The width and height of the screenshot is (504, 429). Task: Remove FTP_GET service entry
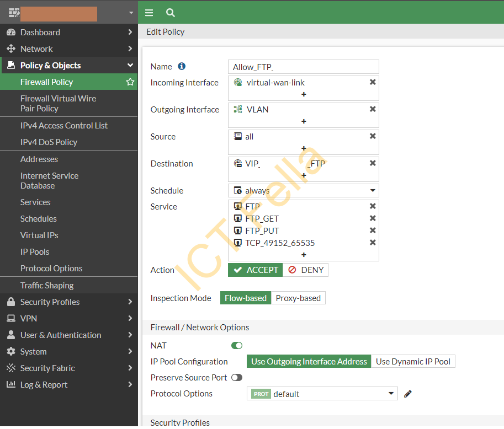pyautogui.click(x=373, y=218)
